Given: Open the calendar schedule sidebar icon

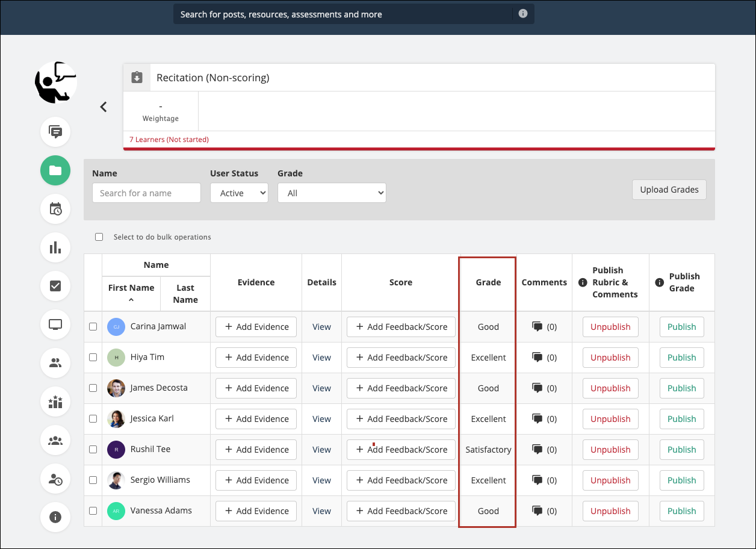Looking at the screenshot, I should pyautogui.click(x=55, y=209).
